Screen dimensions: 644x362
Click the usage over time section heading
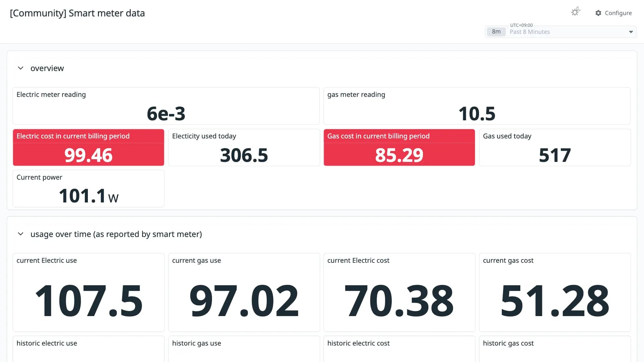[116, 234]
